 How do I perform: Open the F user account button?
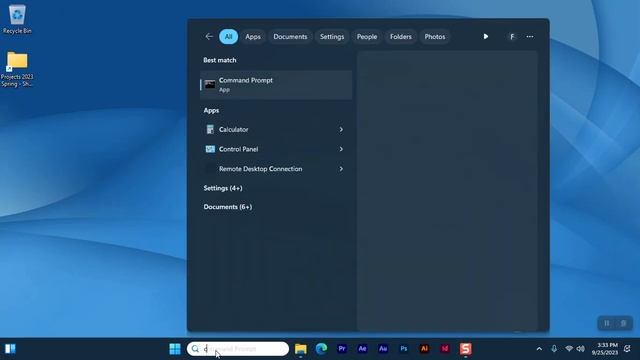512,37
